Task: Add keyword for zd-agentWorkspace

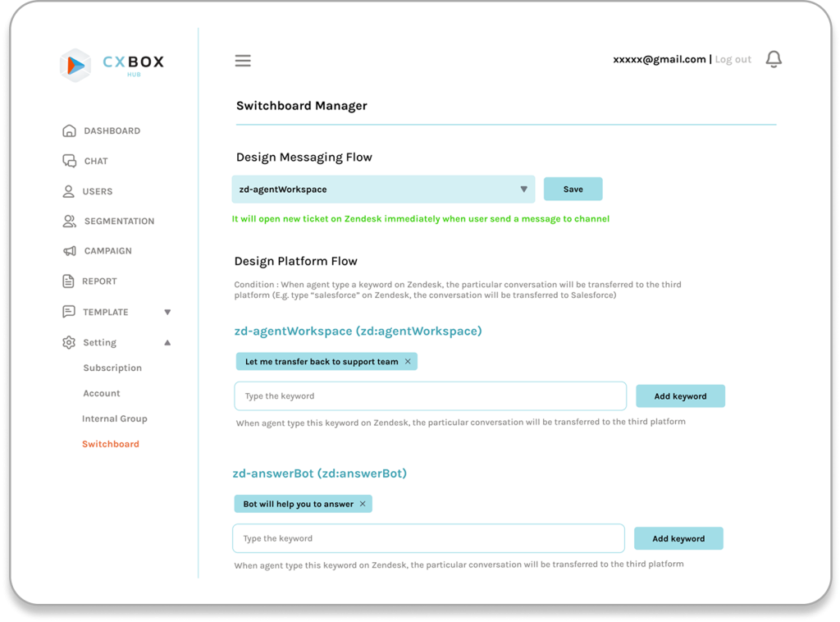Action: click(x=680, y=396)
